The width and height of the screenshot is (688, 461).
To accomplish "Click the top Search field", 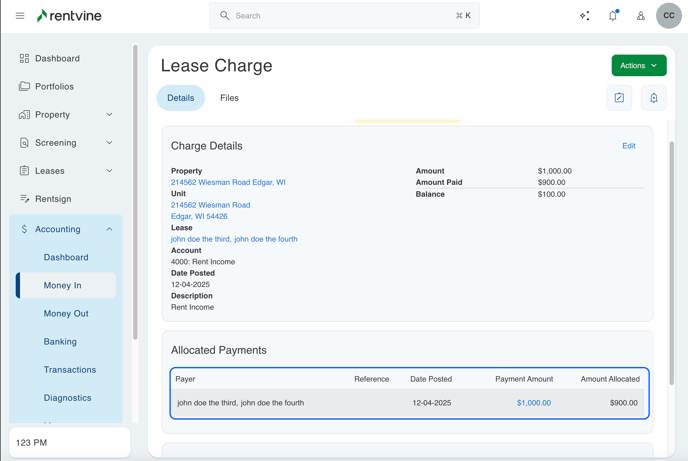I will click(x=344, y=16).
